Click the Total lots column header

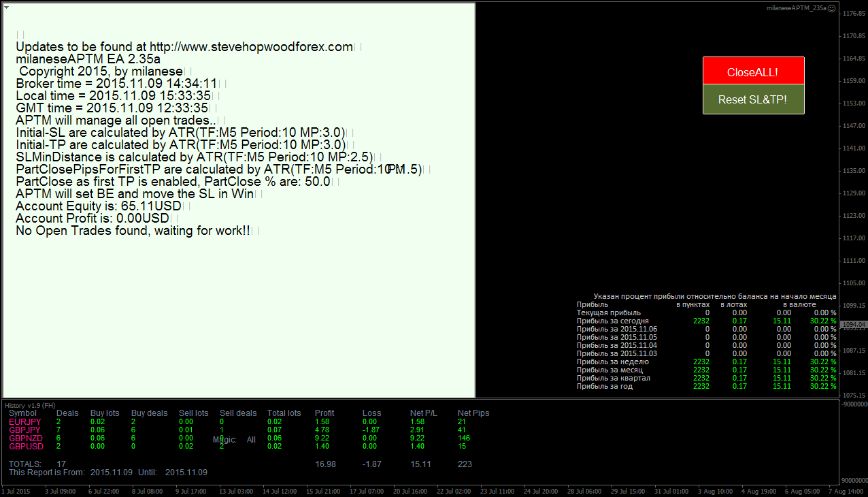point(284,413)
